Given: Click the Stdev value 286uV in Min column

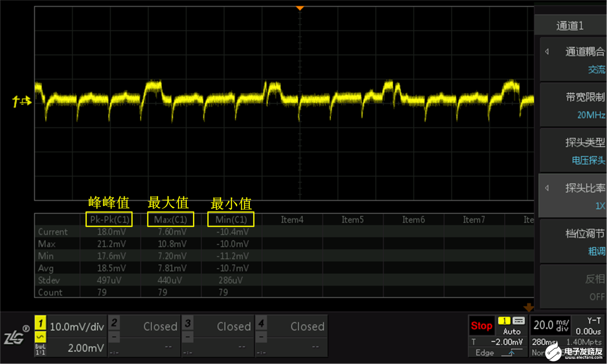Looking at the screenshot, I should [x=230, y=280].
